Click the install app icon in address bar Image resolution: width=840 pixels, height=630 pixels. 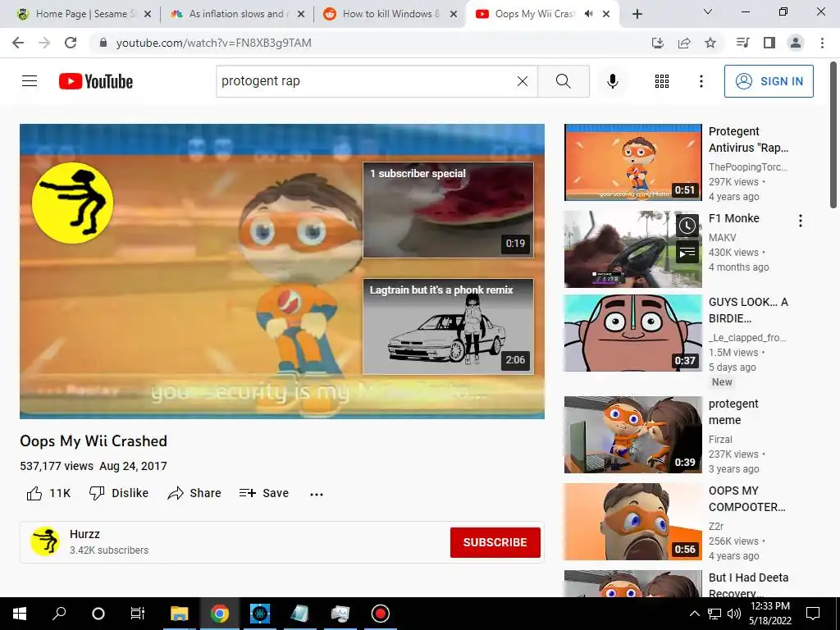658,43
